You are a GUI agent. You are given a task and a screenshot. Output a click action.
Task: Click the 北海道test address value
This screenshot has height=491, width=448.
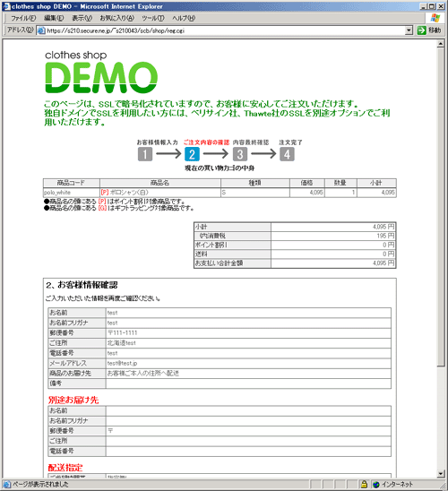coord(122,343)
